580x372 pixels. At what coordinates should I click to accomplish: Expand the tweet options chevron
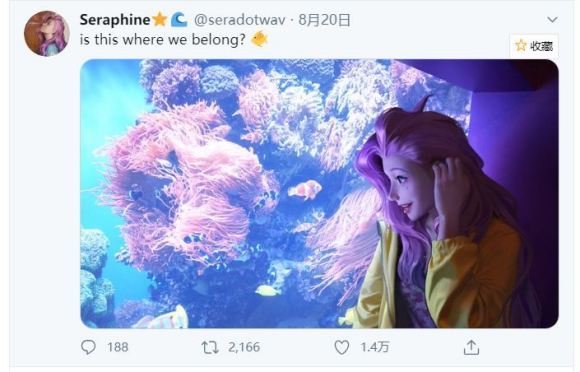click(552, 19)
